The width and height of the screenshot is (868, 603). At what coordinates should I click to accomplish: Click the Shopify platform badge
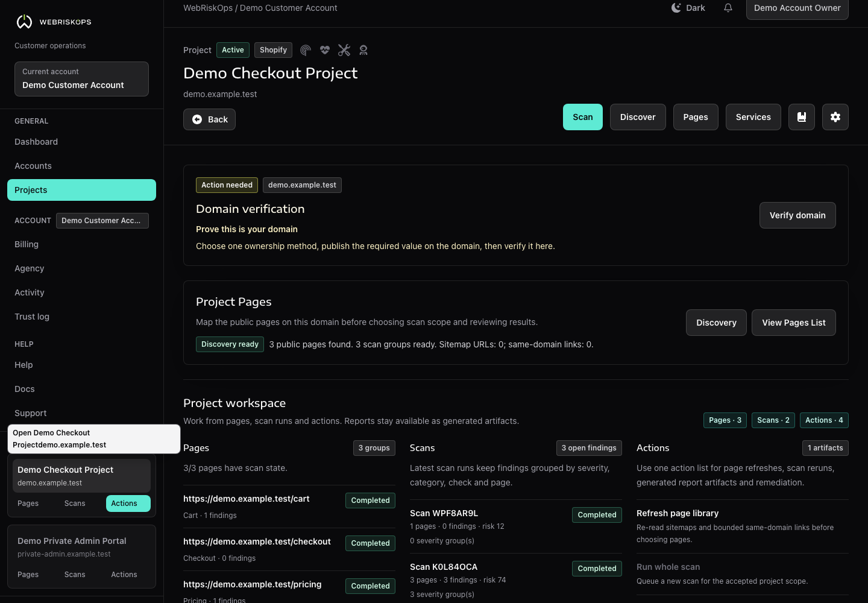tap(273, 50)
